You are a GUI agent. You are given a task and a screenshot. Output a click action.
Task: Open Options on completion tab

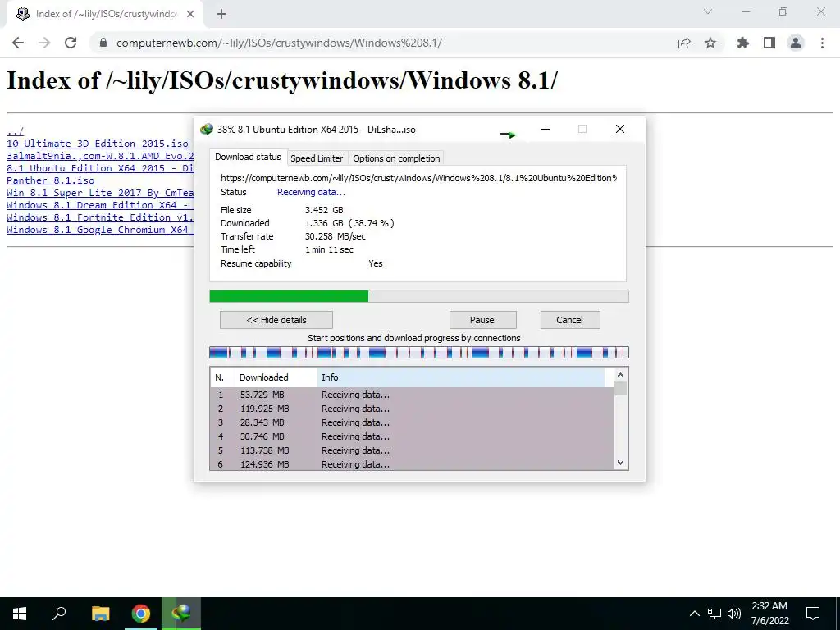(x=396, y=158)
